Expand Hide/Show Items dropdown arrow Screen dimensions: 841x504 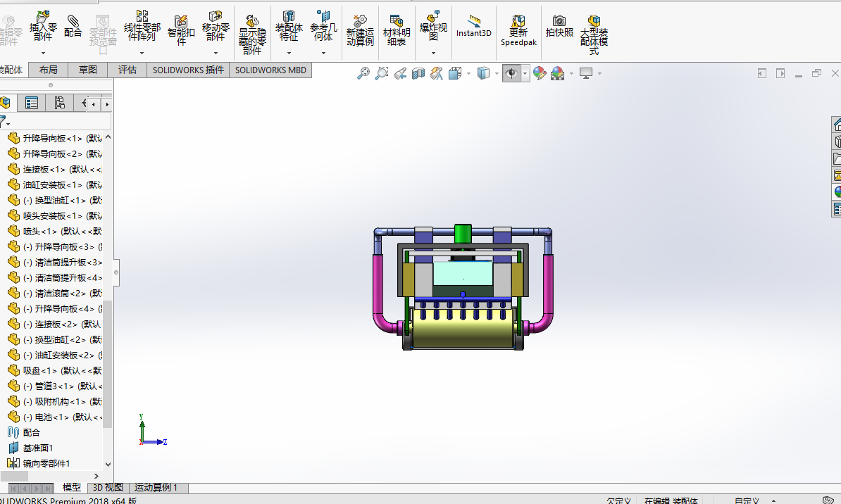click(525, 73)
